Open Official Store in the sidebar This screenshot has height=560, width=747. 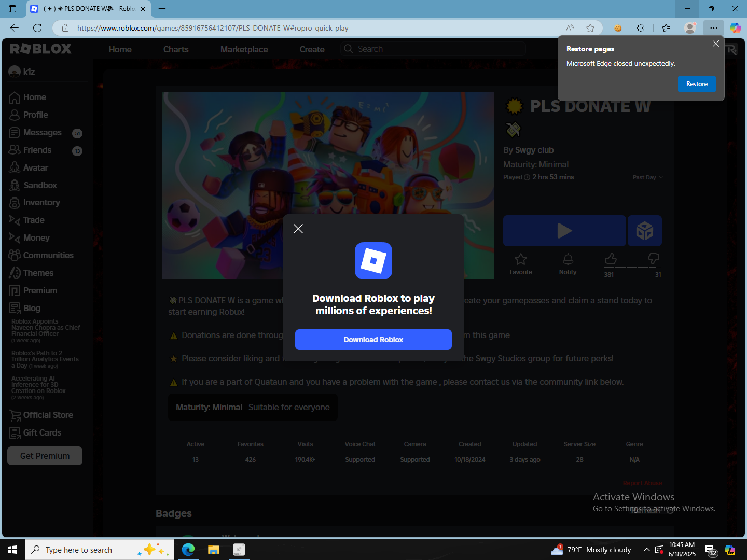coord(41,415)
